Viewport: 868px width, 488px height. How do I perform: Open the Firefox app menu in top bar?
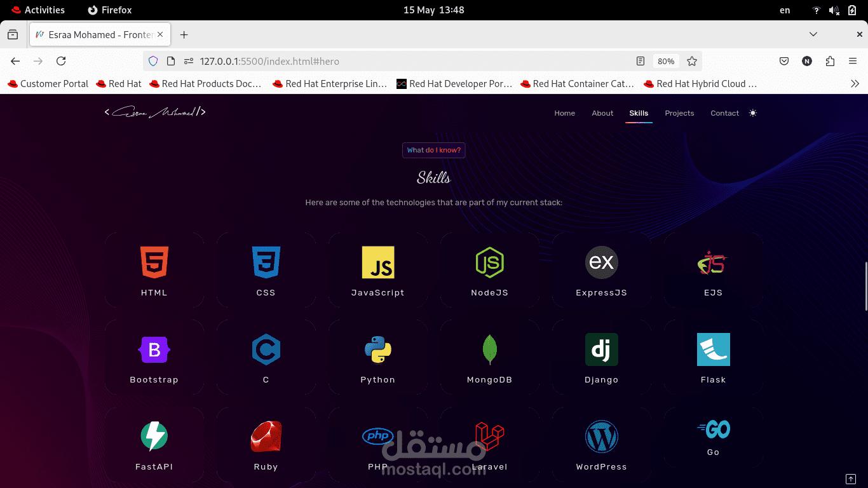[109, 10]
